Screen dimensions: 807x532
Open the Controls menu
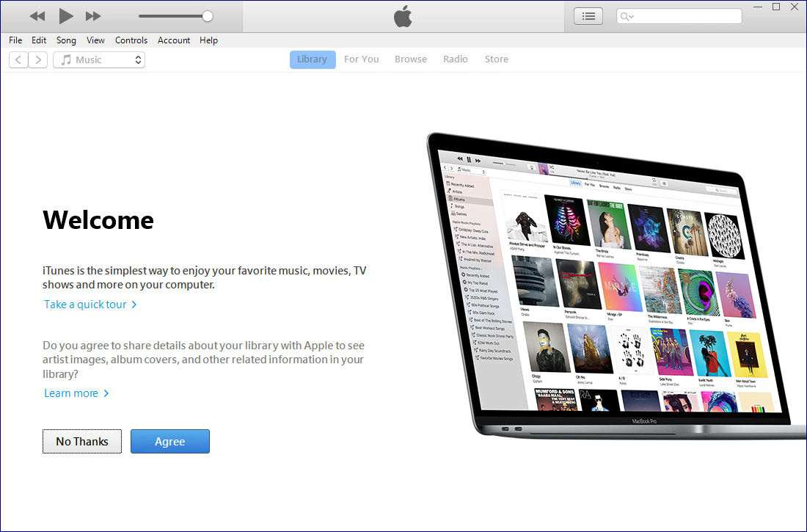click(131, 40)
